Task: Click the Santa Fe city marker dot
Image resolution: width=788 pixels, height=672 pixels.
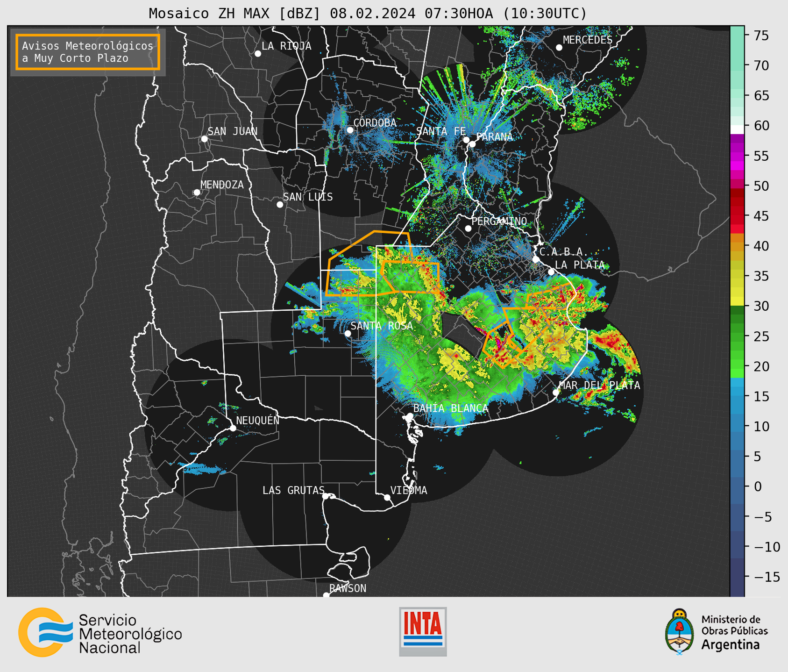Action: (466, 140)
